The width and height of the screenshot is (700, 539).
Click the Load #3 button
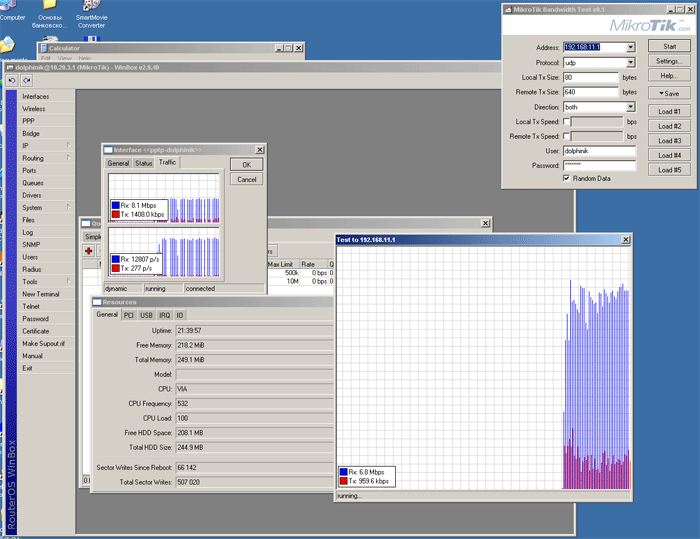click(x=669, y=141)
